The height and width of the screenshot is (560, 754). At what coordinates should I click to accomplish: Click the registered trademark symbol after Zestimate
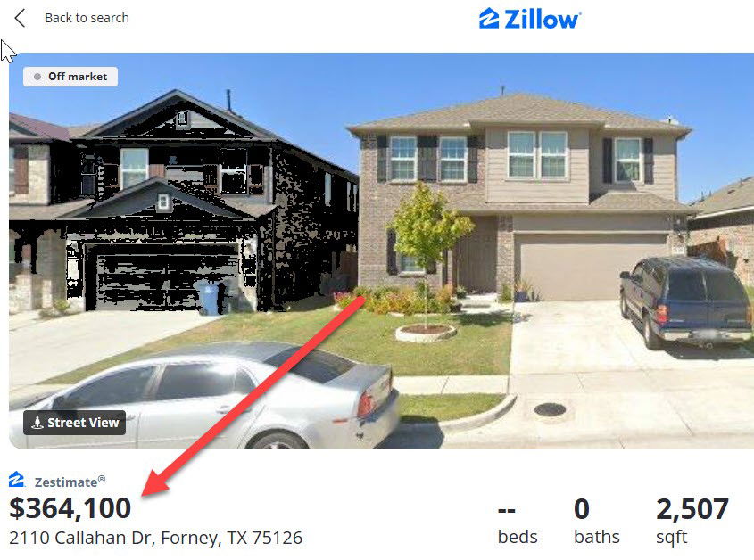click(102, 479)
